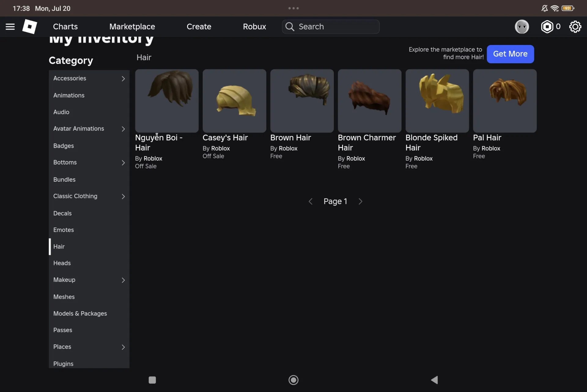The image size is (587, 392).
Task: Expand the Classic Clothing category chevron
Action: pos(123,196)
